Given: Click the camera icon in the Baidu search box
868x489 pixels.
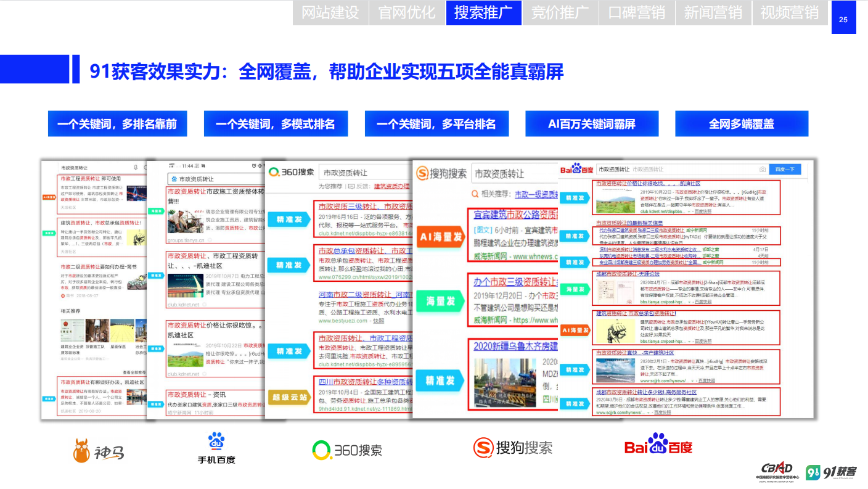Looking at the screenshot, I should coord(763,169).
